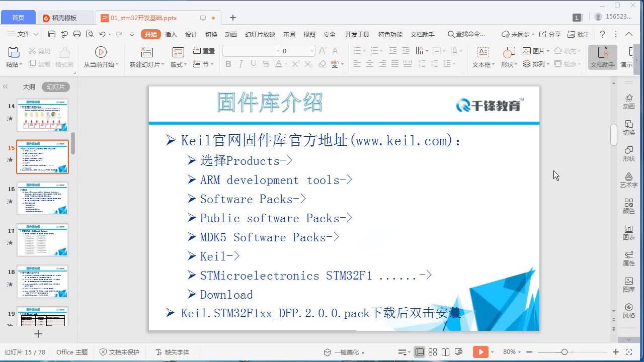Switch to Reading view icon
Viewport: 644px width, 362px height.
pos(445,352)
